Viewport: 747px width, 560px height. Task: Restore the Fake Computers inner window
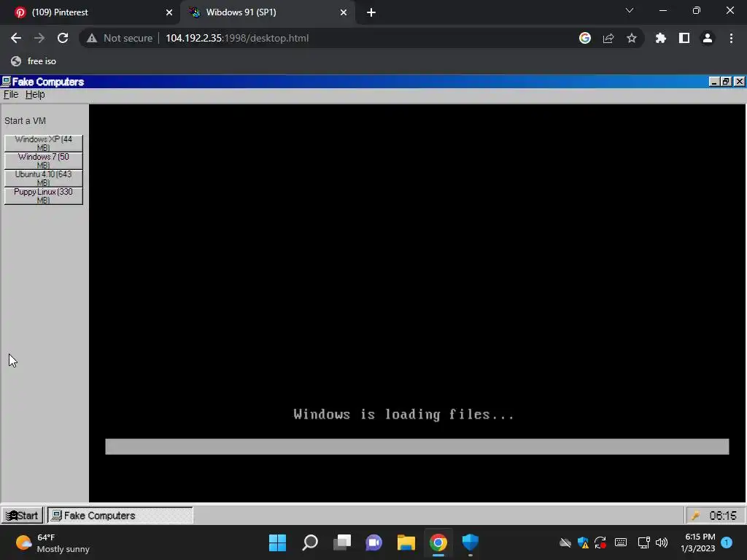[x=726, y=82]
